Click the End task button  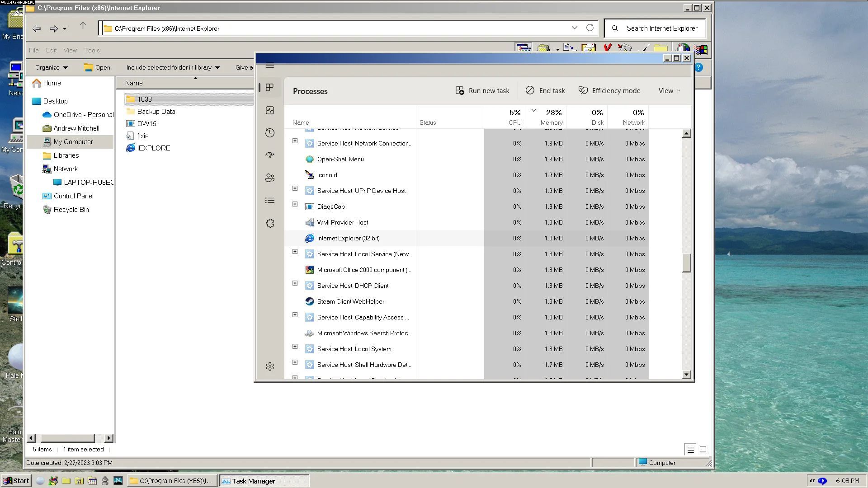(x=545, y=91)
